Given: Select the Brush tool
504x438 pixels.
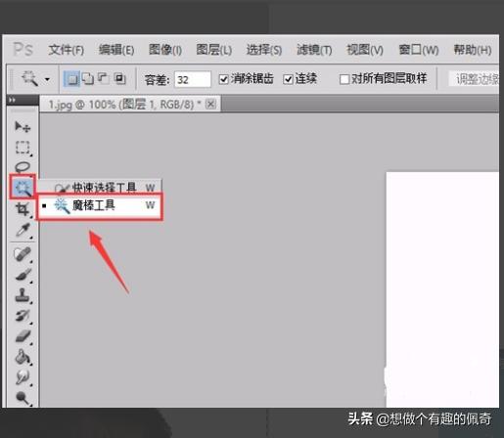Looking at the screenshot, I should tap(23, 275).
